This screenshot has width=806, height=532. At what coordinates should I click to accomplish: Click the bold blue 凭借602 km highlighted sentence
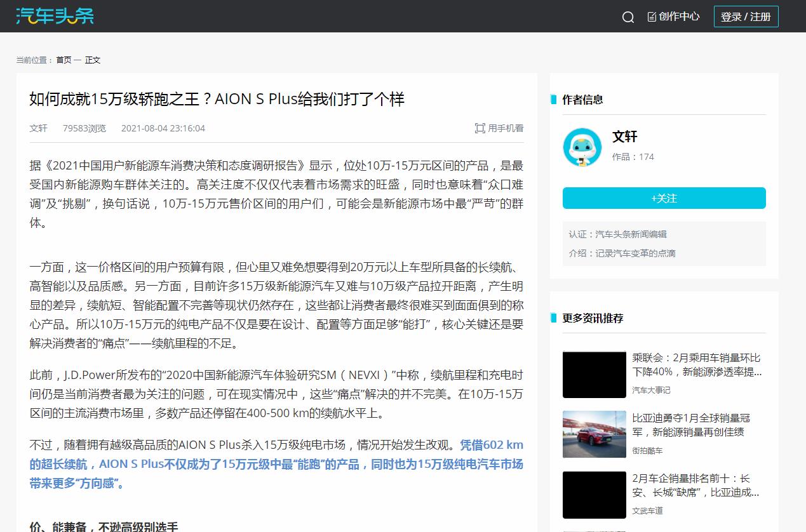(276, 464)
